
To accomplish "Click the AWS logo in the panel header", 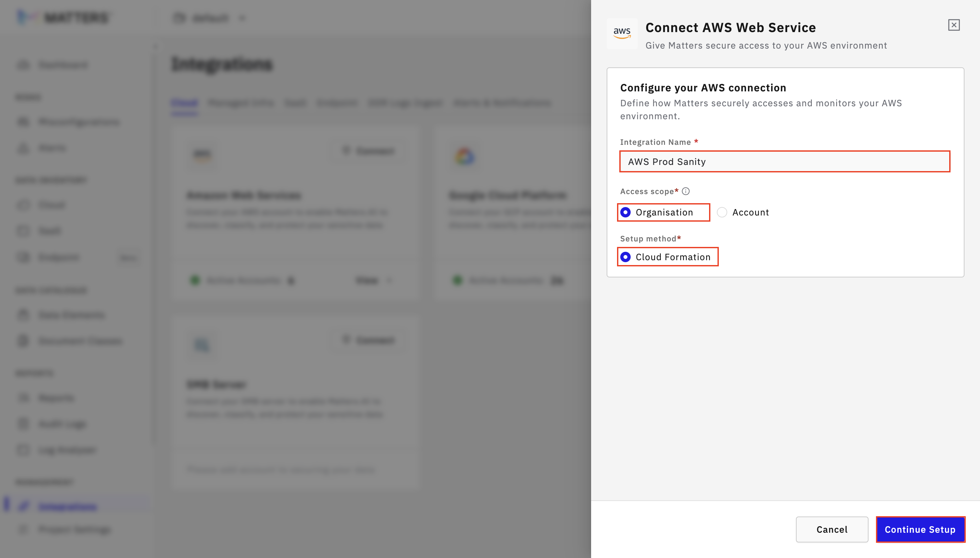I will point(622,33).
